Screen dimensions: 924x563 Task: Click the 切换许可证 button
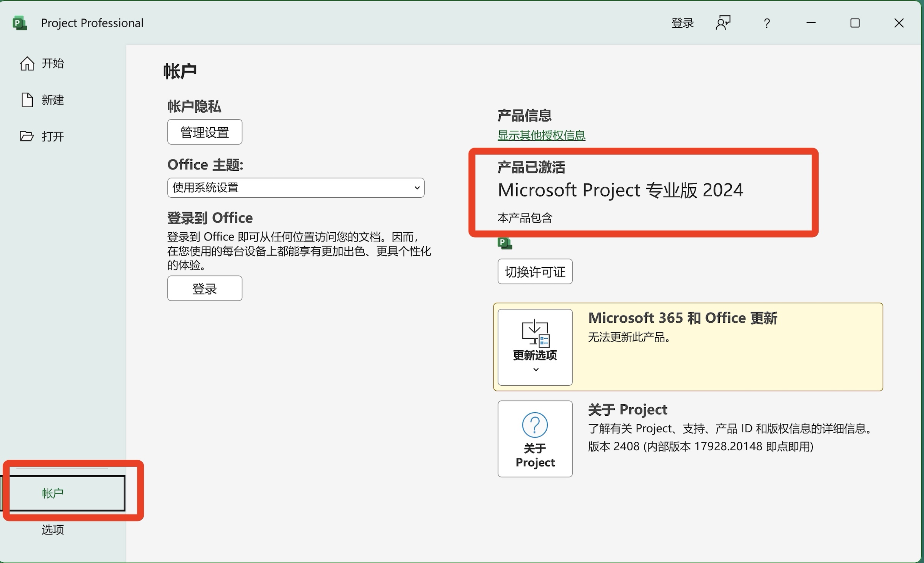pos(535,272)
